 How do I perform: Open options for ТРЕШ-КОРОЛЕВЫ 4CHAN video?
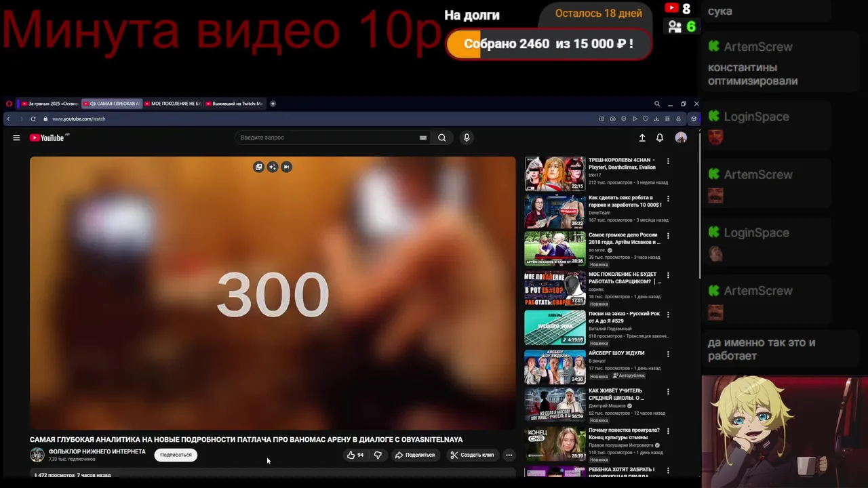click(668, 161)
